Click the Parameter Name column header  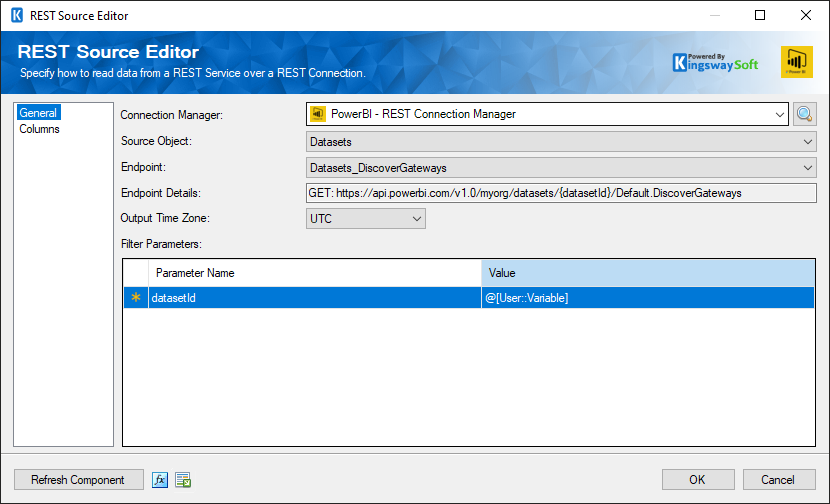pyautogui.click(x=314, y=273)
